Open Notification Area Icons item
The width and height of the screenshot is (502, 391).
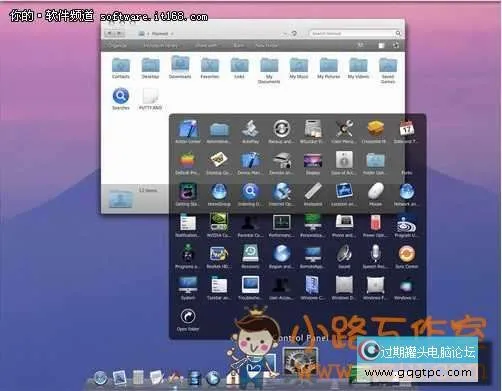188,225
